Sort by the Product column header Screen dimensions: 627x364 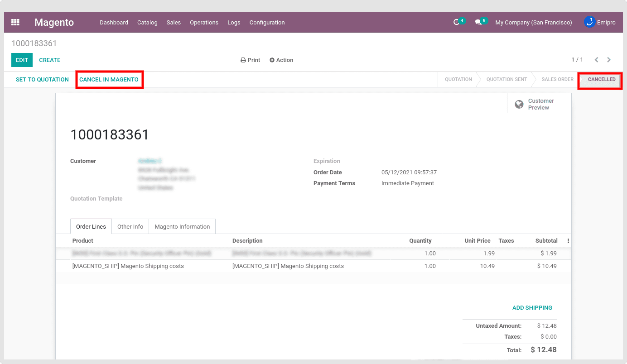83,241
